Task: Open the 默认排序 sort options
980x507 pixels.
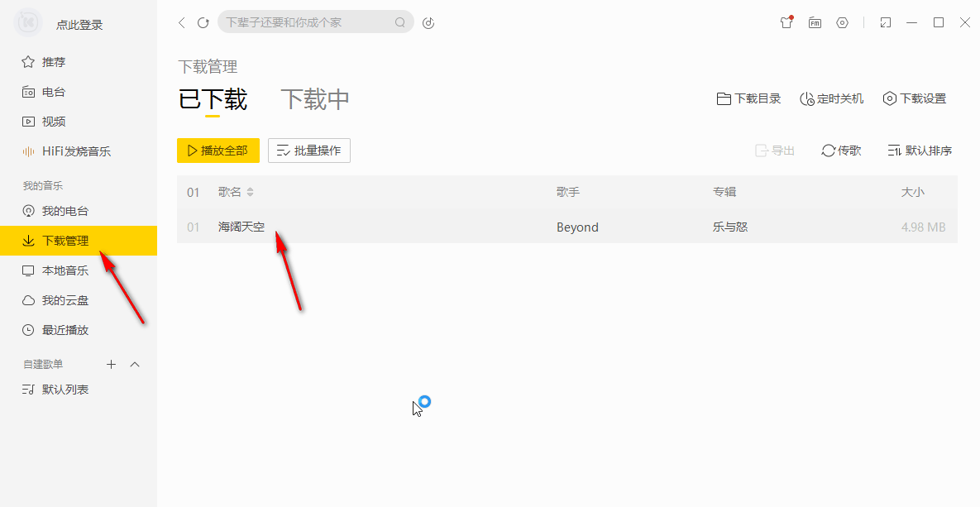Action: tap(920, 151)
